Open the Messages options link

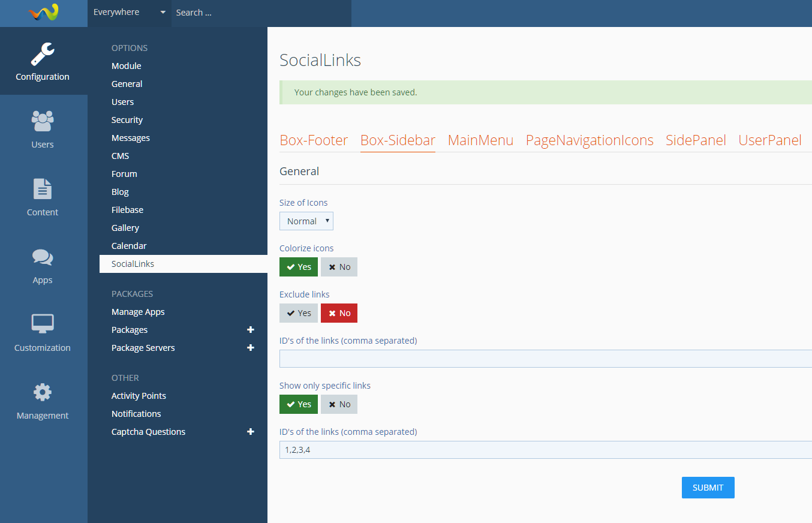(x=131, y=138)
